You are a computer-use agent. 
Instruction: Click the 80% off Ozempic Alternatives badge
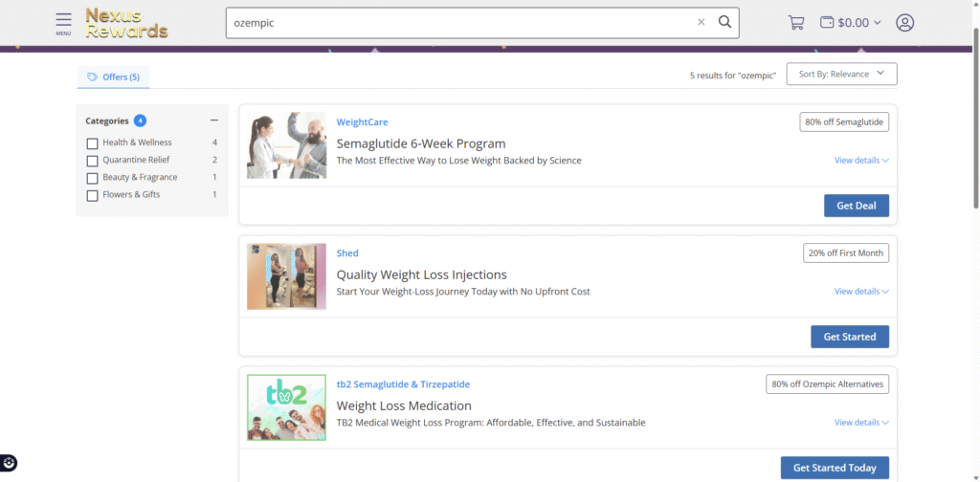tap(828, 384)
